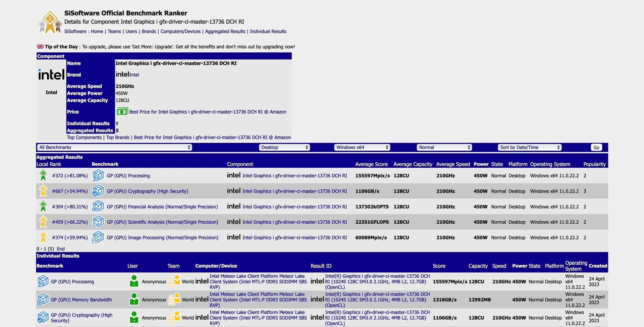Screen dimensions: 644x327
Task: Click rank #372 (>81.08%) link
Action: pos(70,176)
